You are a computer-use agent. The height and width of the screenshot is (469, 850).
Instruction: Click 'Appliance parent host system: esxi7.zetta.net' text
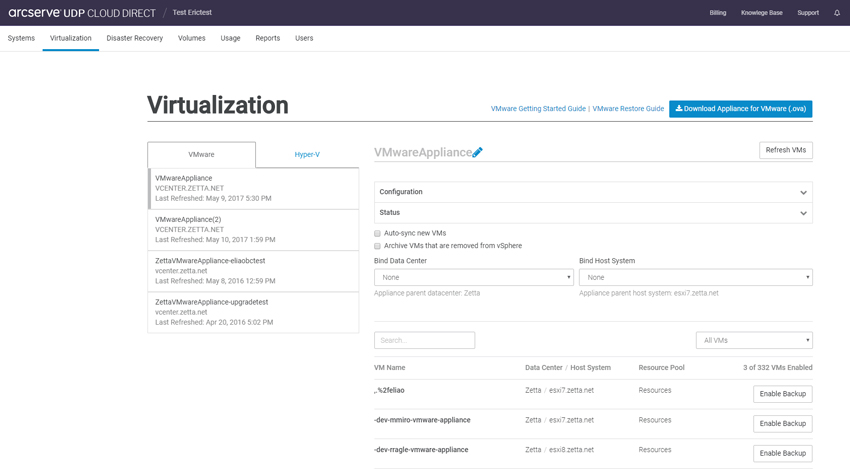[x=649, y=293]
